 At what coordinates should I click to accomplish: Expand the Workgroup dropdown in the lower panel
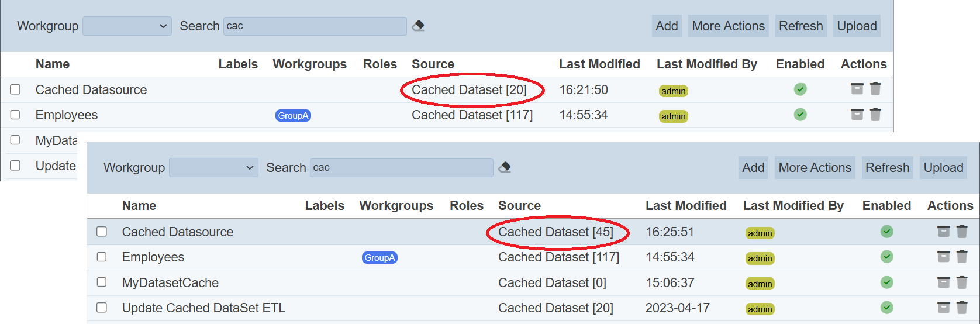(x=213, y=168)
